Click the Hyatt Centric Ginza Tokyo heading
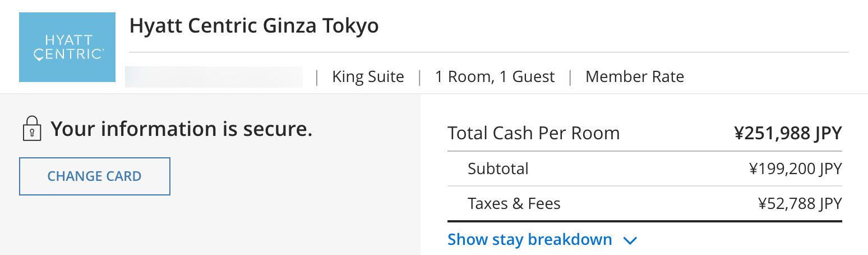Viewport: 868px width, 255px height. 254,26
